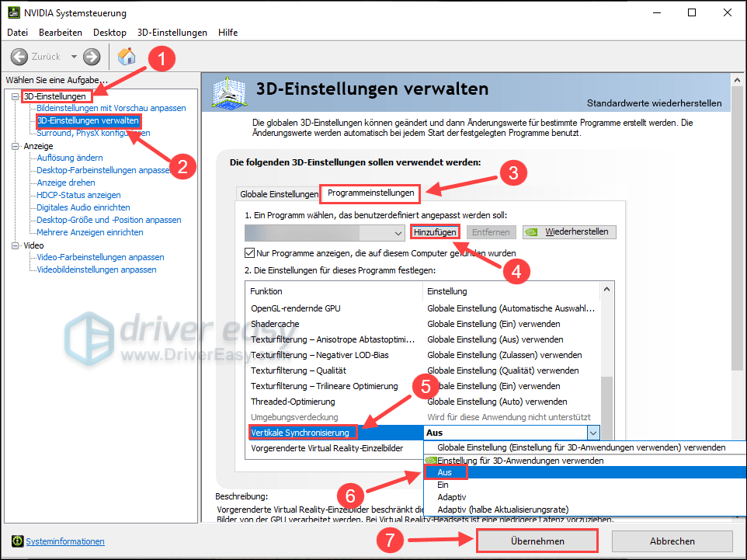Open 'Mehrere Anzeigen einrichten' tree item

tap(90, 232)
